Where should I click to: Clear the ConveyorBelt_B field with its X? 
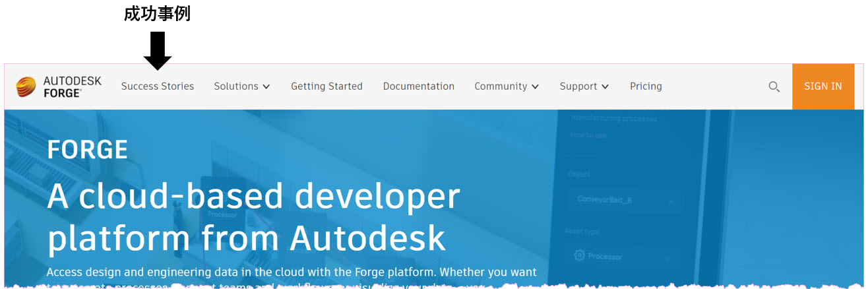tap(671, 201)
